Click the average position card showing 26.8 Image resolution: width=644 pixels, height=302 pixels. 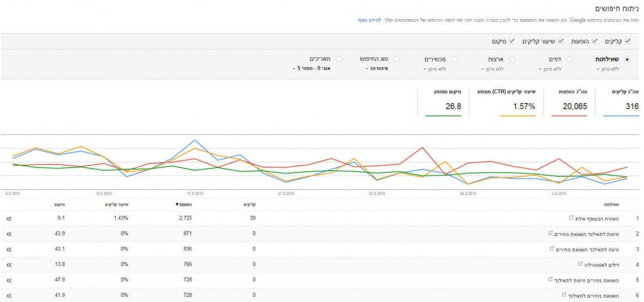(443, 102)
